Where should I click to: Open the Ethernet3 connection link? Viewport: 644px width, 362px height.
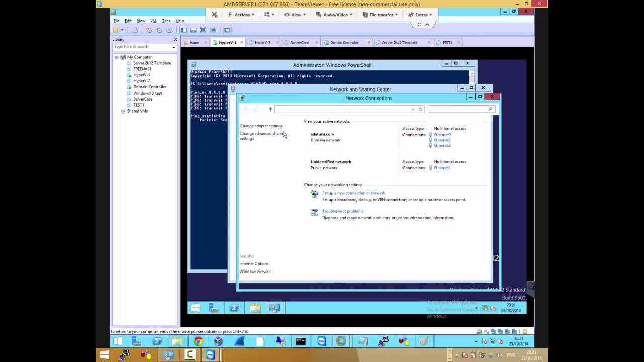click(x=442, y=145)
